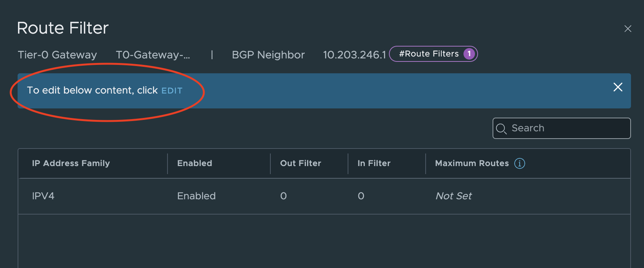Viewport: 644px width, 268px height.
Task: Click the neighbor IP 10.203.246.1
Action: (x=354, y=55)
